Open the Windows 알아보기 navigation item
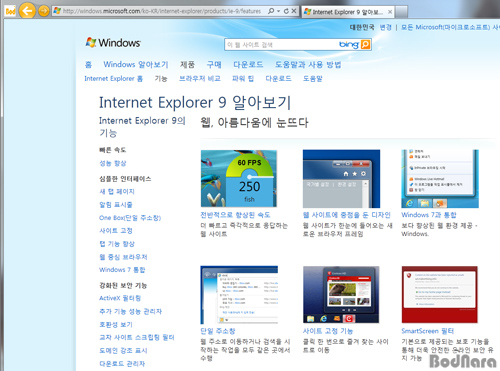Screen dimensions: 500x371 tap(136, 64)
